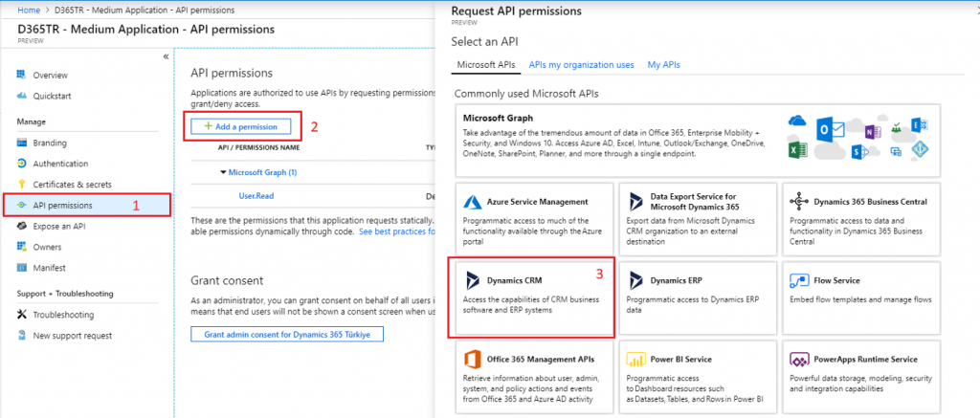The width and height of the screenshot is (980, 418).
Task: Click the Owners icon
Action: 22,247
